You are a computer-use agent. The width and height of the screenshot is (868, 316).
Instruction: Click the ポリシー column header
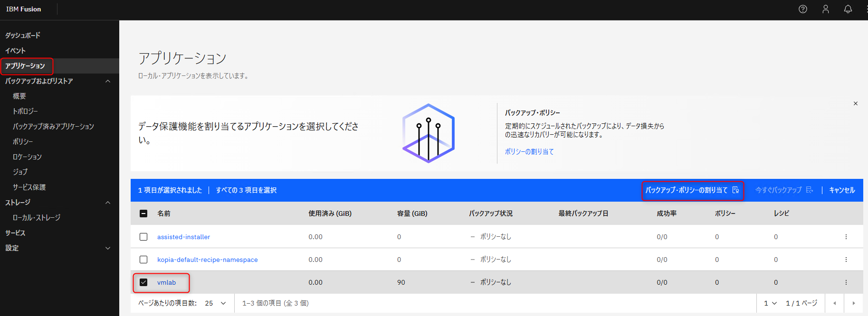[725, 214]
